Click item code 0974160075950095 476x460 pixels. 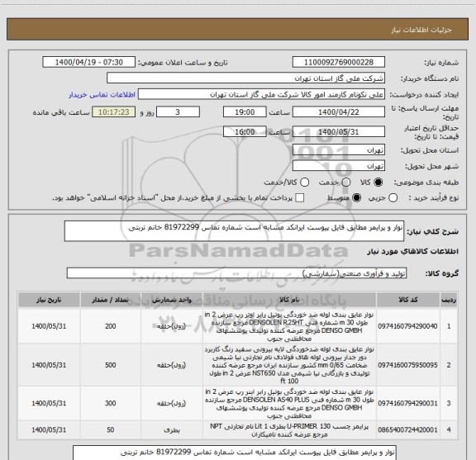407,365
